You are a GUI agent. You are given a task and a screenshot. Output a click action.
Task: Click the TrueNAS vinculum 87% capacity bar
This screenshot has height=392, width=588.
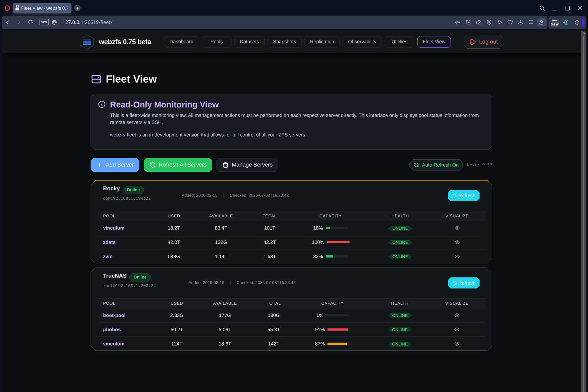(x=338, y=344)
